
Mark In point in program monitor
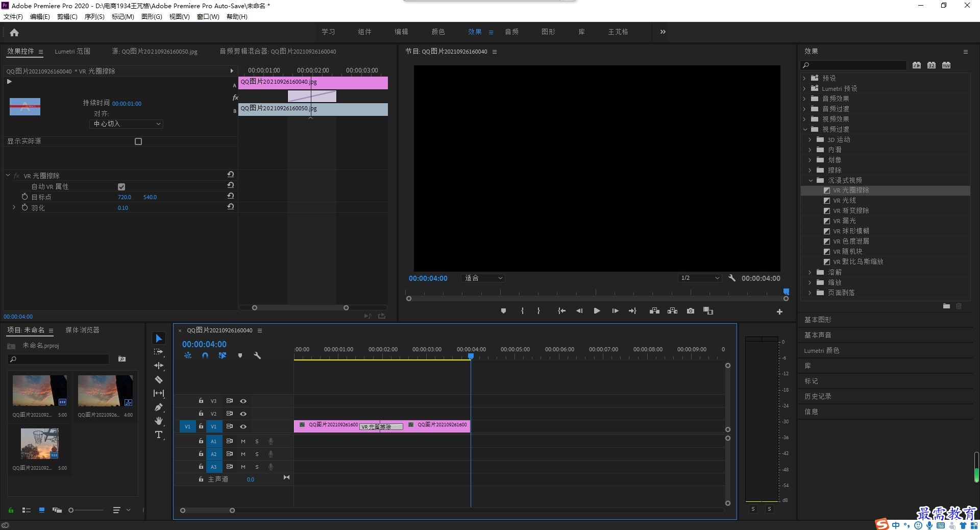pos(522,311)
